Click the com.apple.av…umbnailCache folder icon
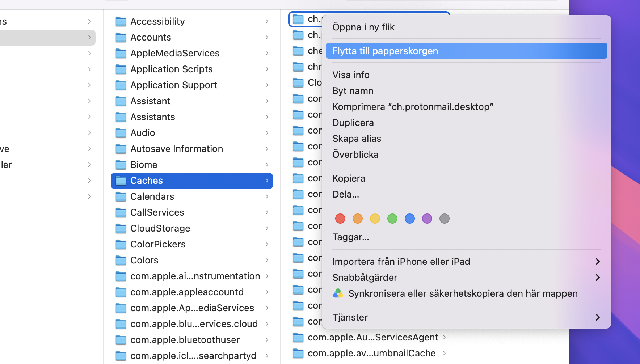The height and width of the screenshot is (364, 640). tap(298, 354)
